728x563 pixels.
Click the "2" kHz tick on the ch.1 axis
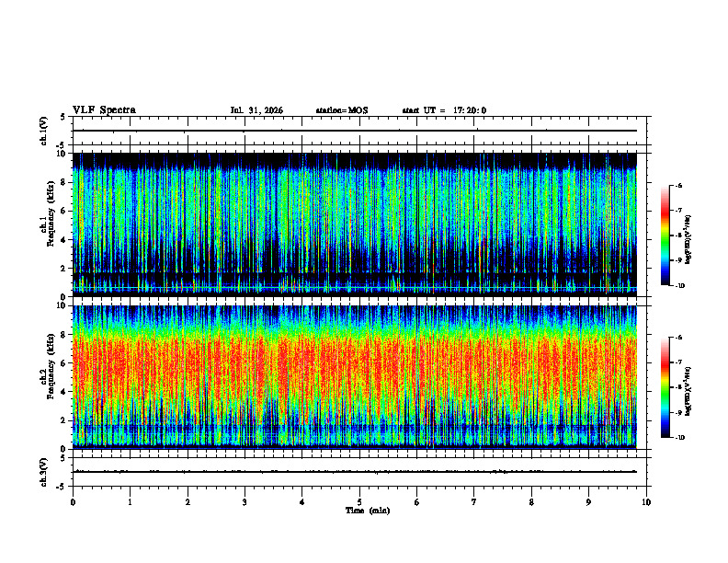(64, 269)
